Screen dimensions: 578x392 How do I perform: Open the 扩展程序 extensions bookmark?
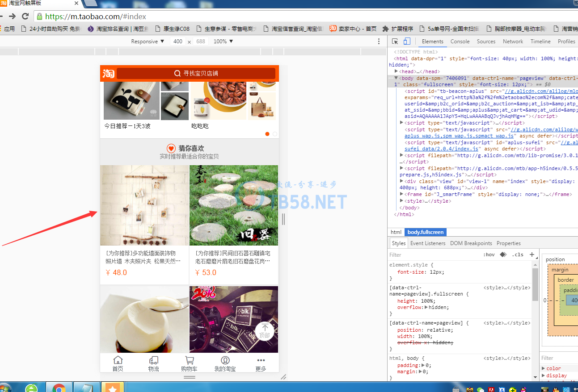click(x=398, y=29)
